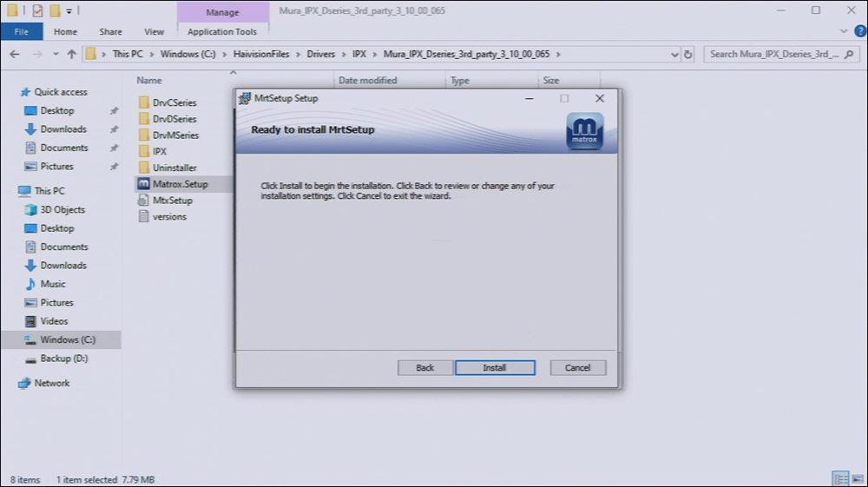Switch to details view layout

click(839, 479)
